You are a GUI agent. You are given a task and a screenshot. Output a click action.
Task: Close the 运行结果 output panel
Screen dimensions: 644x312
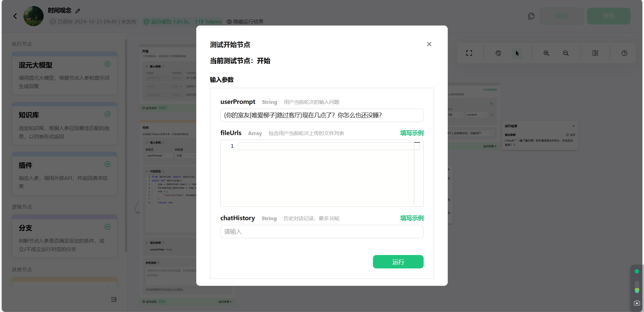tap(574, 126)
